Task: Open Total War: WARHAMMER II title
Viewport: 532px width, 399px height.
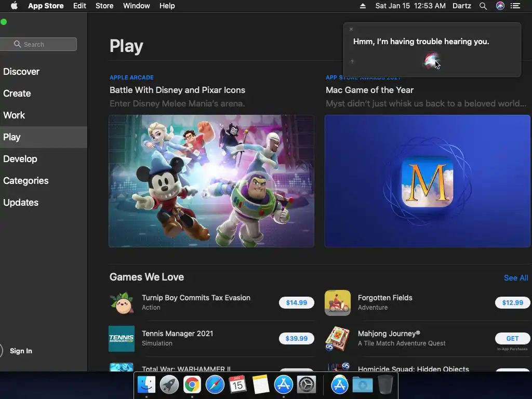Action: coord(186,368)
